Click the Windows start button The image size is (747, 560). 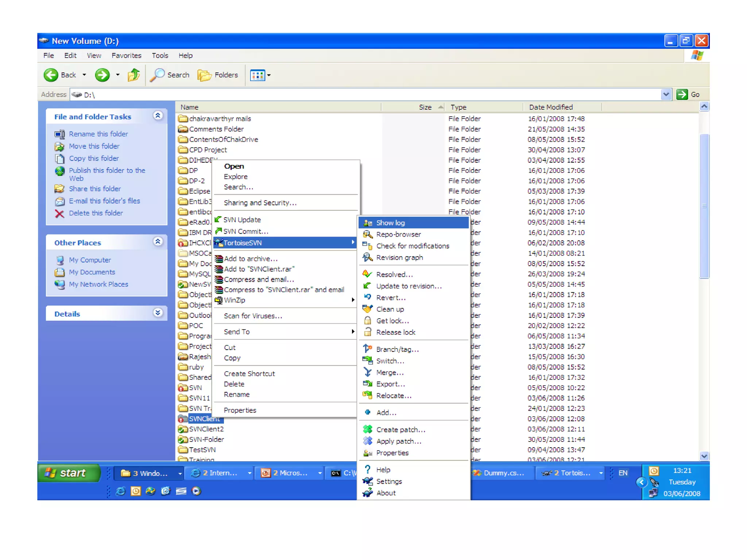68,473
